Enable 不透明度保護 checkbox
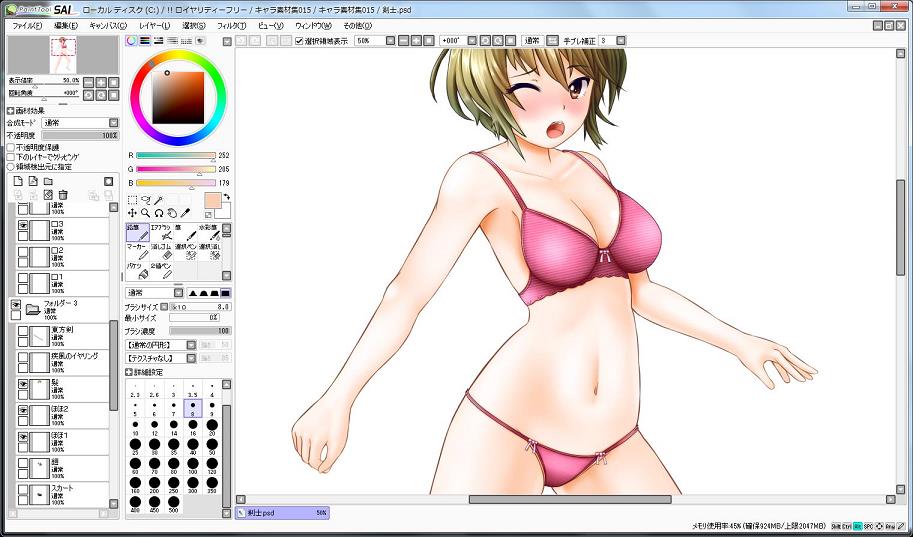Viewport: 913px width, 537px height. [x=11, y=147]
